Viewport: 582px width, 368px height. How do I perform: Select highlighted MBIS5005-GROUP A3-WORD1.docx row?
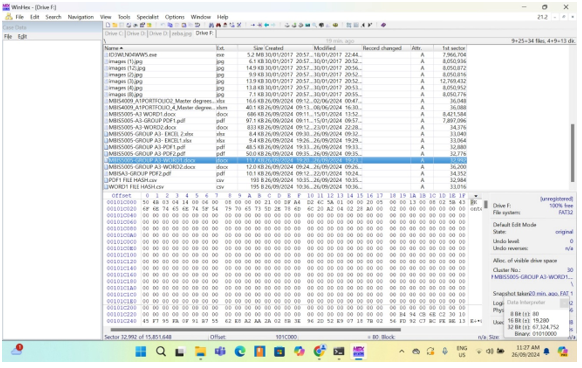click(285, 160)
